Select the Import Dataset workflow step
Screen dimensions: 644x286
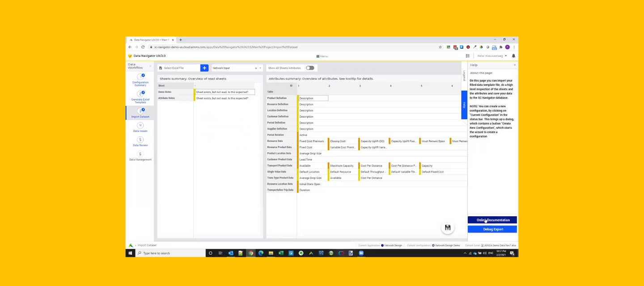pyautogui.click(x=140, y=113)
